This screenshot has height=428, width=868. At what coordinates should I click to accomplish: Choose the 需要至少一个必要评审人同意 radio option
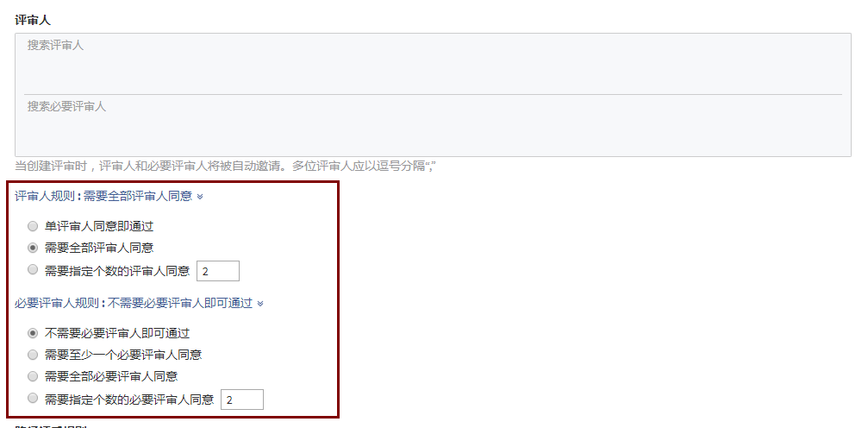[33, 355]
